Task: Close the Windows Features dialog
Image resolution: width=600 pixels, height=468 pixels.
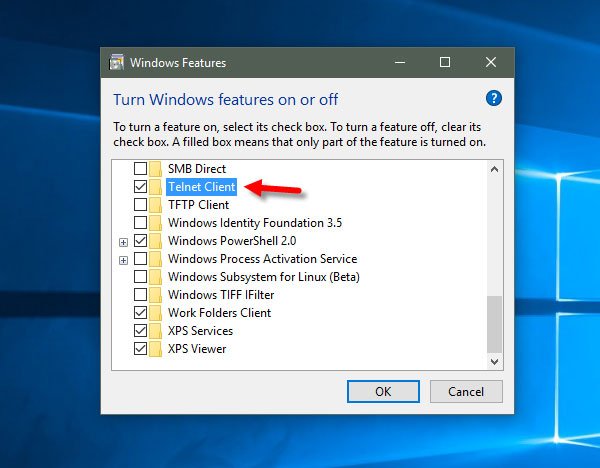Action: point(491,62)
